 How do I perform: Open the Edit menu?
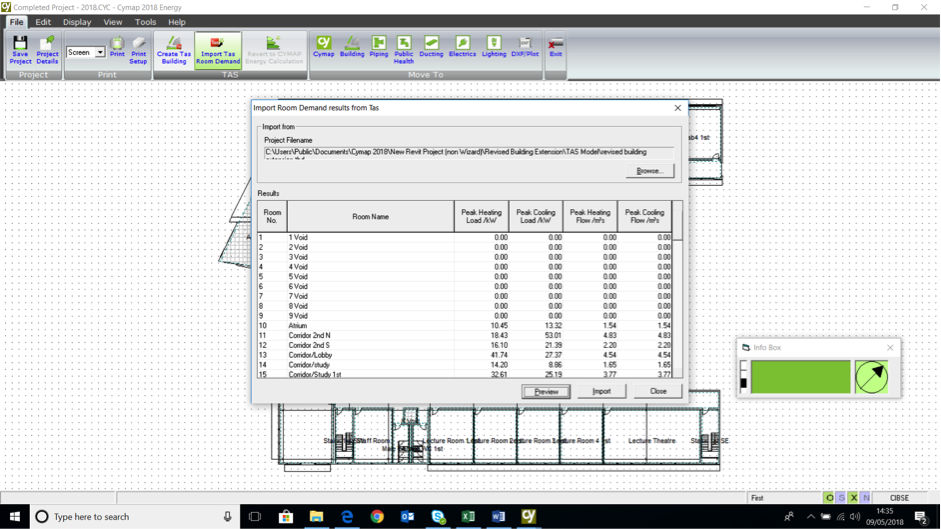coord(43,22)
